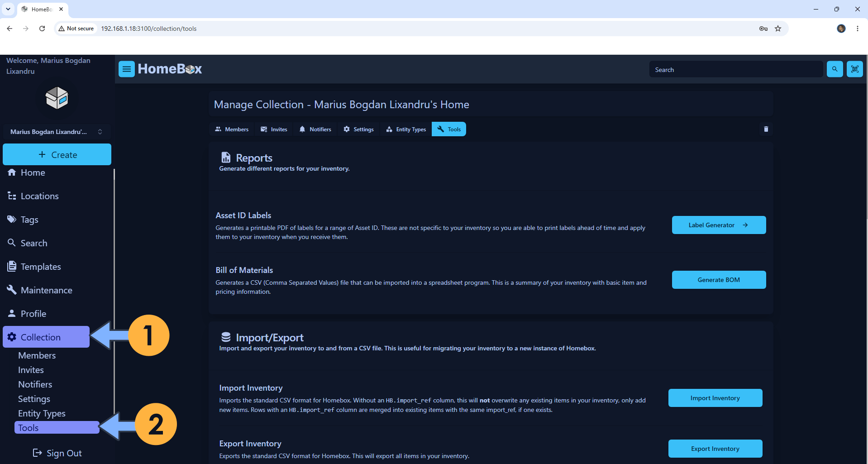Click the Collection gear icon
The image size is (868, 464).
point(12,337)
